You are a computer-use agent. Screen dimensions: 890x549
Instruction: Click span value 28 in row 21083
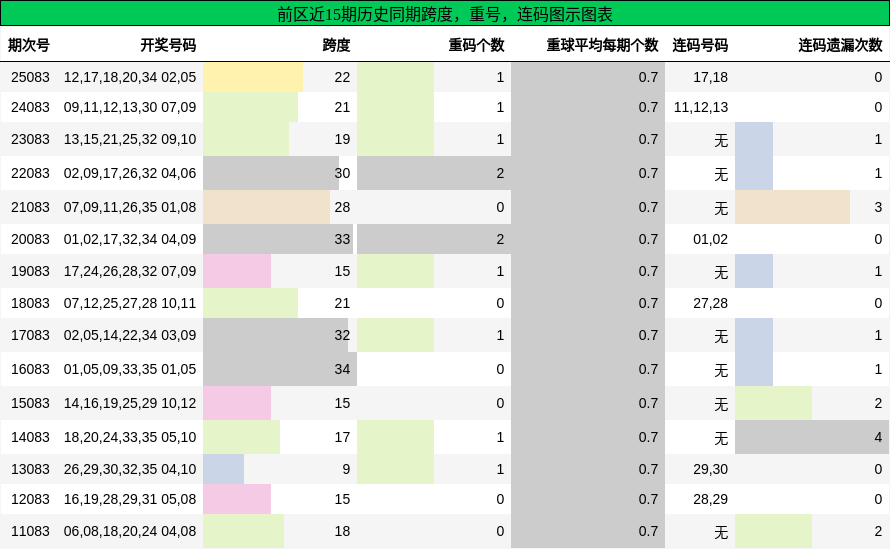click(x=342, y=207)
